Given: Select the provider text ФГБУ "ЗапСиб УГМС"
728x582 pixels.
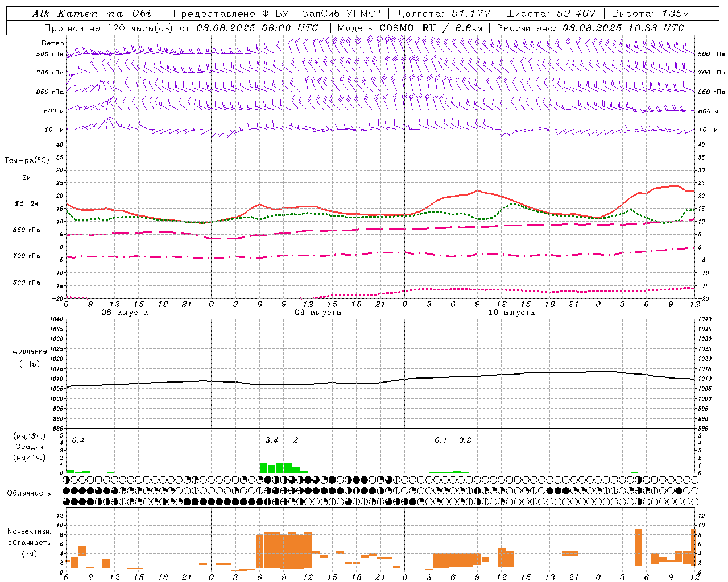Looking at the screenshot, I should (x=322, y=14).
